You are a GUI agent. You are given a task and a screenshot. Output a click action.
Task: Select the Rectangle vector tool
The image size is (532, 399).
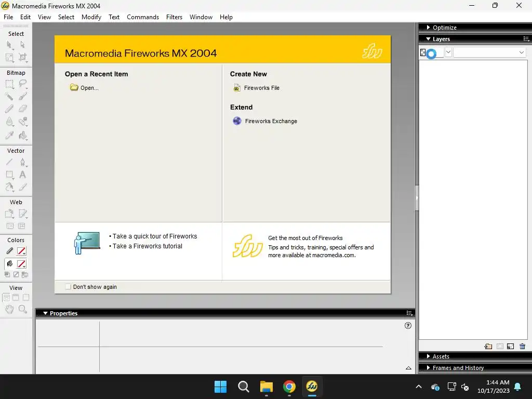click(x=9, y=175)
